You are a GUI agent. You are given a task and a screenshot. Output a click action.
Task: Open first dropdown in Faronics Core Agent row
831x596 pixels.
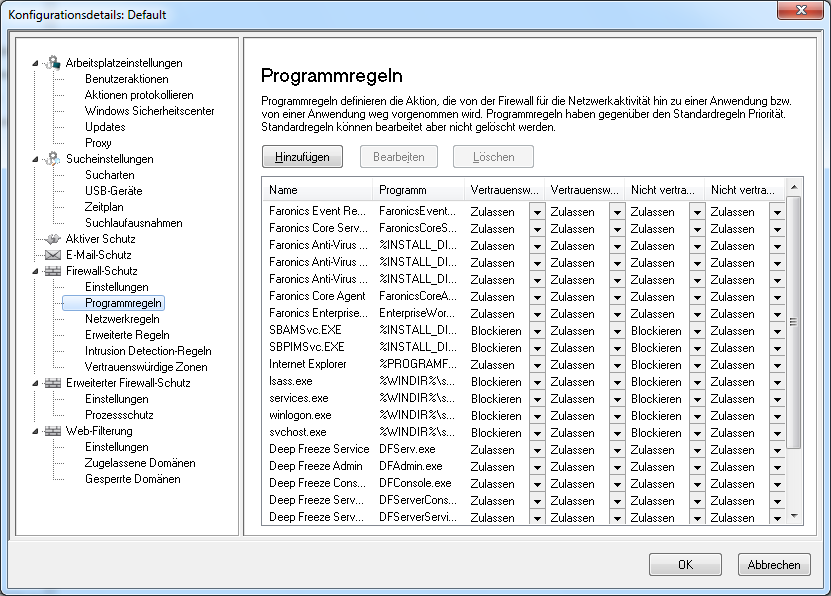pos(537,297)
